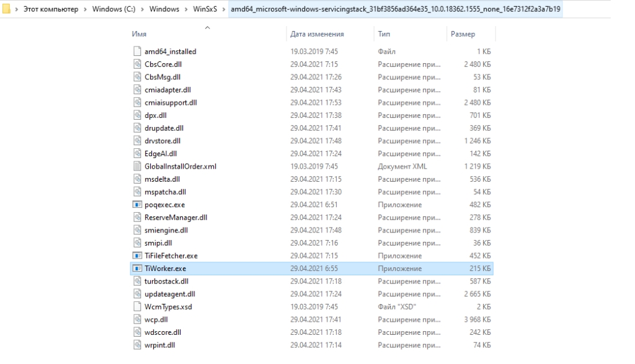Click the TiFileFetcher.exe application icon

(x=138, y=255)
